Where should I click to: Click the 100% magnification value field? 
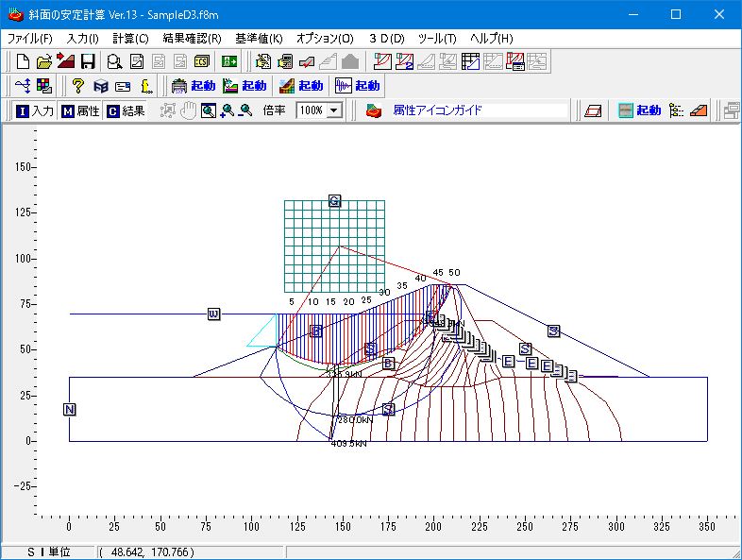(x=312, y=110)
